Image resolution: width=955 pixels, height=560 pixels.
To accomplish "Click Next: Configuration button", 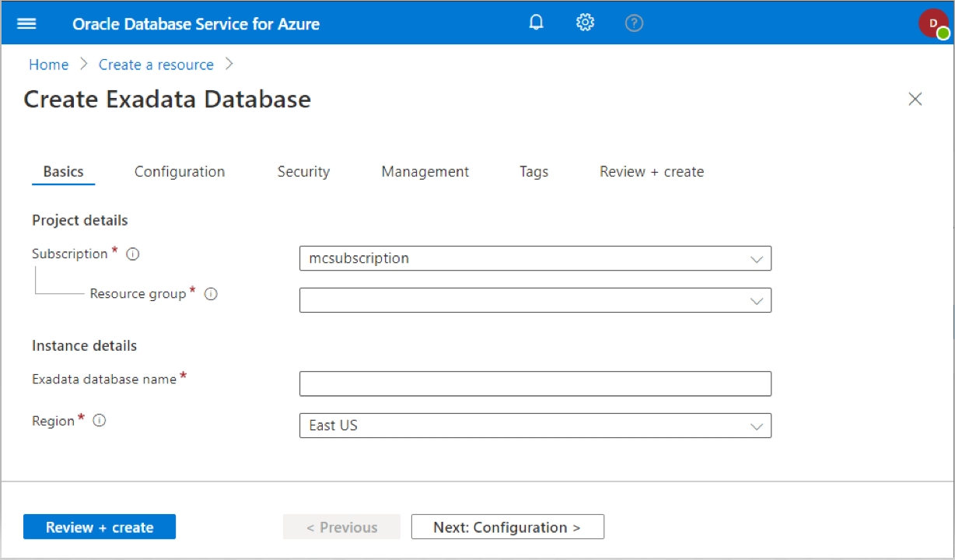I will 507,527.
